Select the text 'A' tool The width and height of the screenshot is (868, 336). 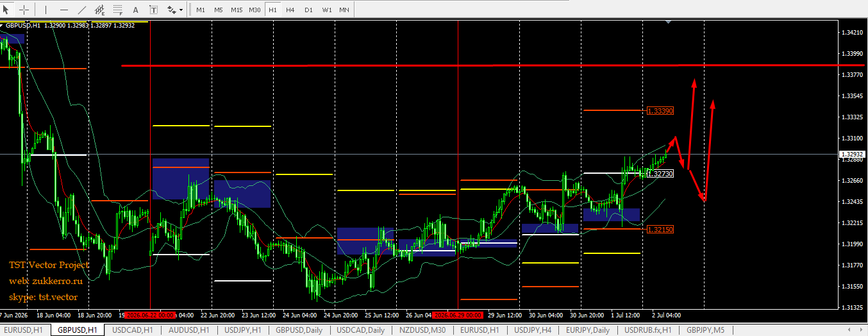pyautogui.click(x=136, y=10)
